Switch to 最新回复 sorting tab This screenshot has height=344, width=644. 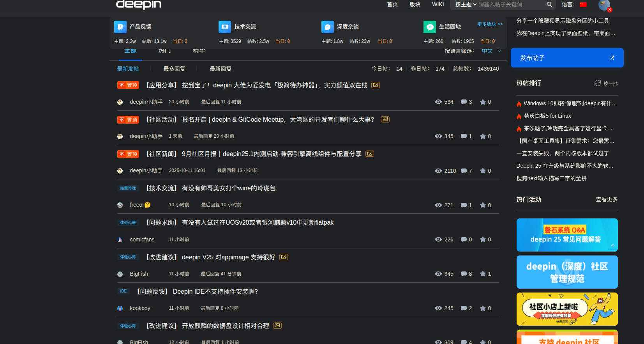pos(221,69)
